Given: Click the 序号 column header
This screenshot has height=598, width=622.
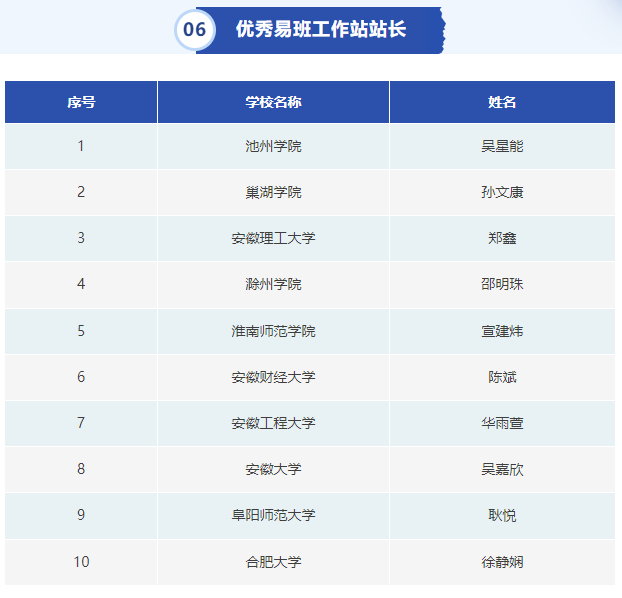Looking at the screenshot, I should click(x=81, y=102).
